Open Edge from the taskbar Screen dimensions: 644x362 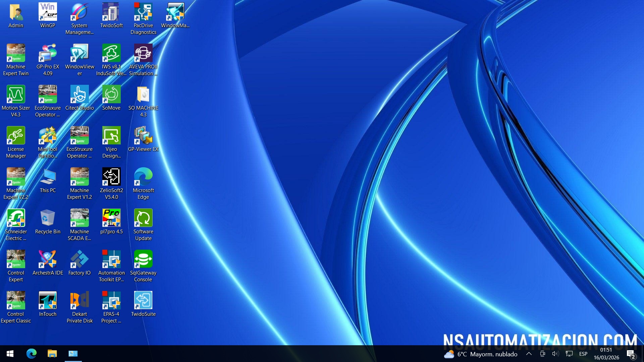click(32, 354)
